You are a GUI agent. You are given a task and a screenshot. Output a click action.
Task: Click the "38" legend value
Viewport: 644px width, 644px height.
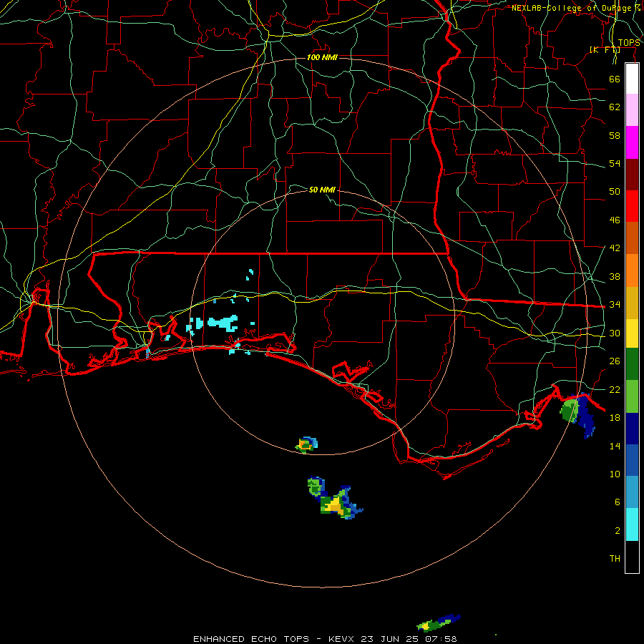(615, 276)
